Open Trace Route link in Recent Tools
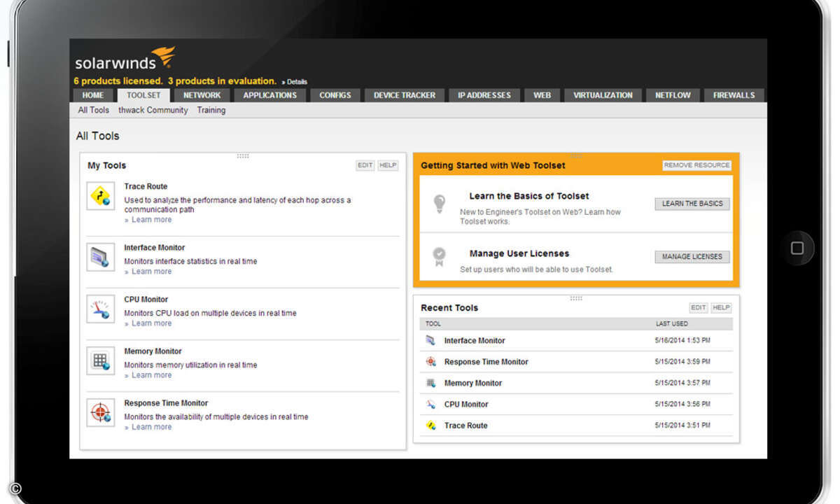840x504 pixels. pyautogui.click(x=465, y=426)
